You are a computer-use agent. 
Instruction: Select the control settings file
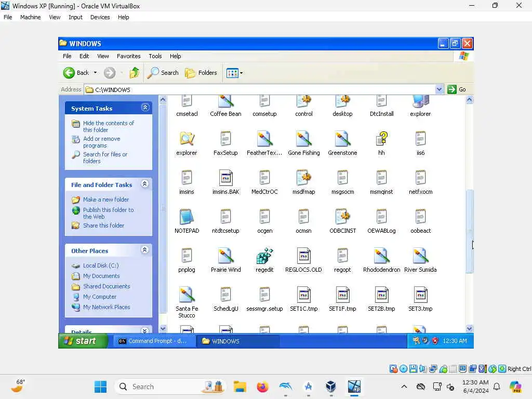[x=303, y=101]
